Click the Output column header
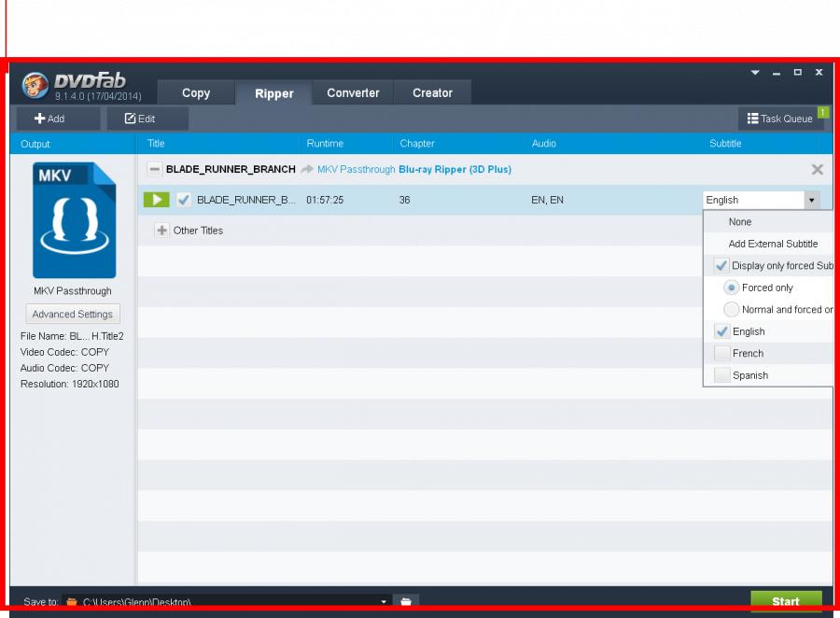Viewport: 840px width, 618px height. [x=35, y=144]
